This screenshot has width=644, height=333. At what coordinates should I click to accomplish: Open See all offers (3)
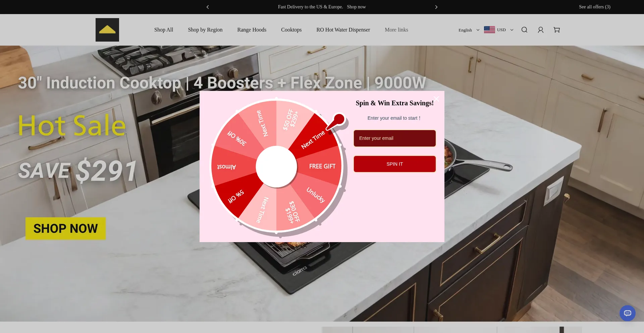pos(594,7)
